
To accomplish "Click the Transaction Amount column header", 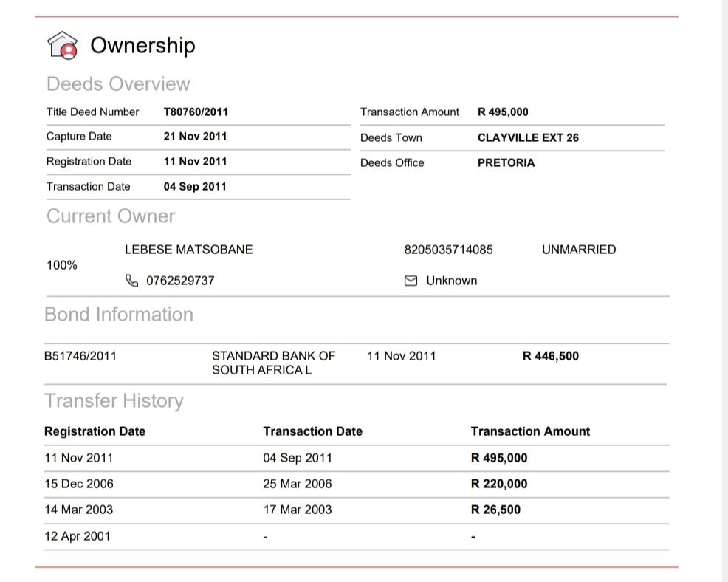I will pos(530,431).
